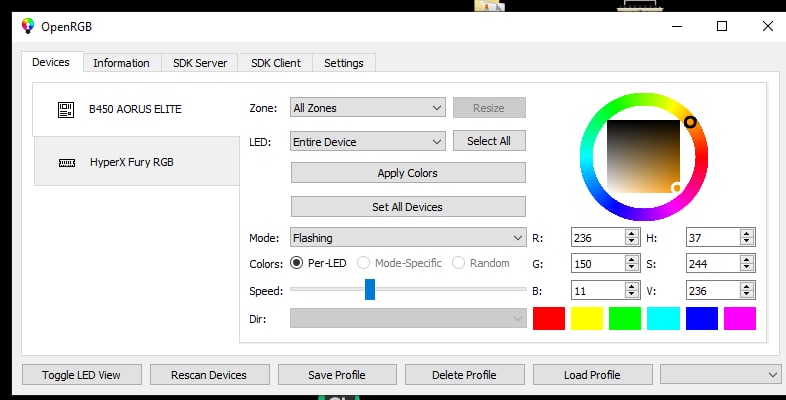This screenshot has height=400, width=786.
Task: Click the Select All button
Action: [489, 141]
